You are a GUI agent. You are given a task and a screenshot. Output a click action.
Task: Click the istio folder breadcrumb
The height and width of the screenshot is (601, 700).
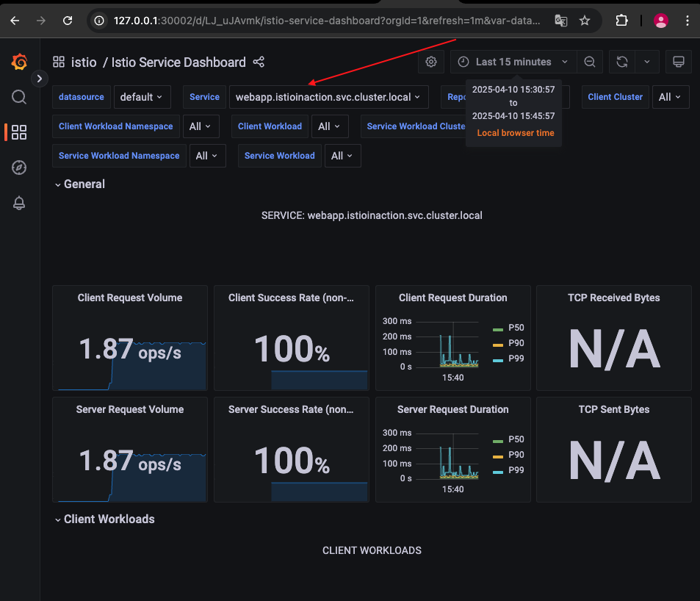[x=84, y=62]
